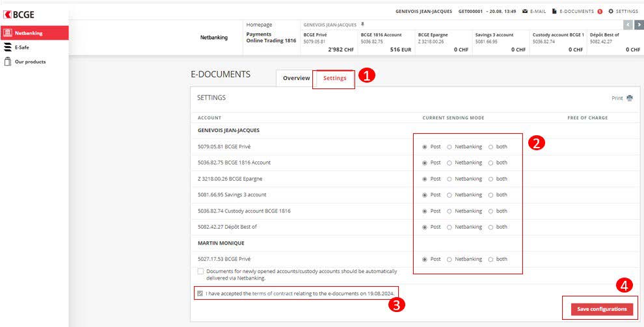
Task: Click the document icon by E-DOCUMENTS
Action: click(x=554, y=12)
